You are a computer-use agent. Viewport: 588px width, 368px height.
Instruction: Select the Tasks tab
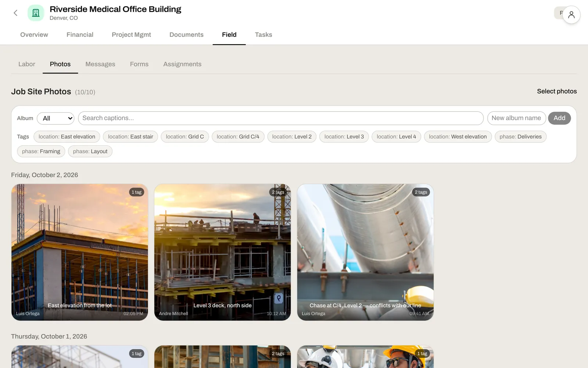pos(263,35)
